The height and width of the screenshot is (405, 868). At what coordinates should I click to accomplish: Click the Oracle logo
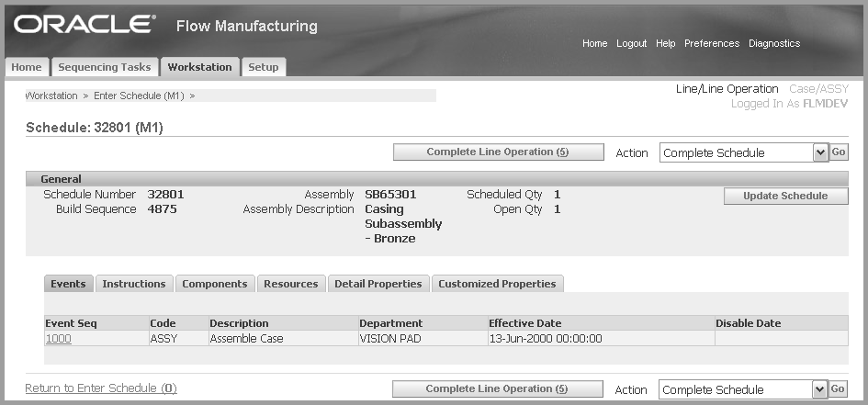tap(85, 25)
